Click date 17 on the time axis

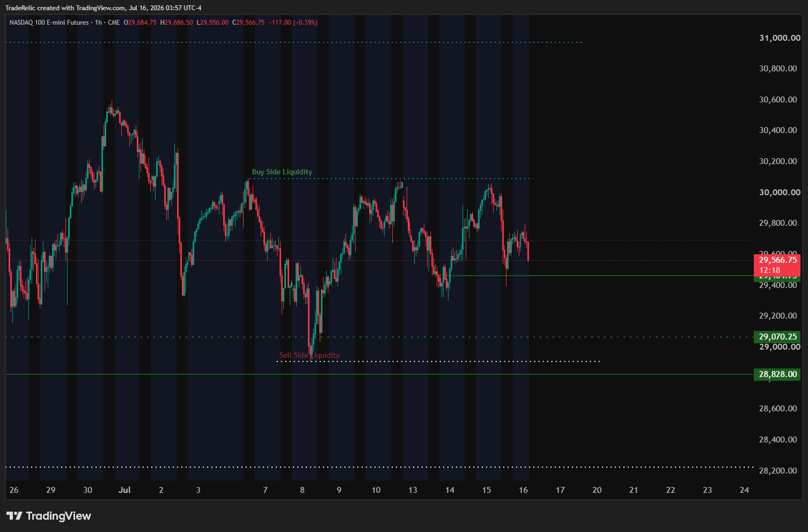(x=560, y=490)
